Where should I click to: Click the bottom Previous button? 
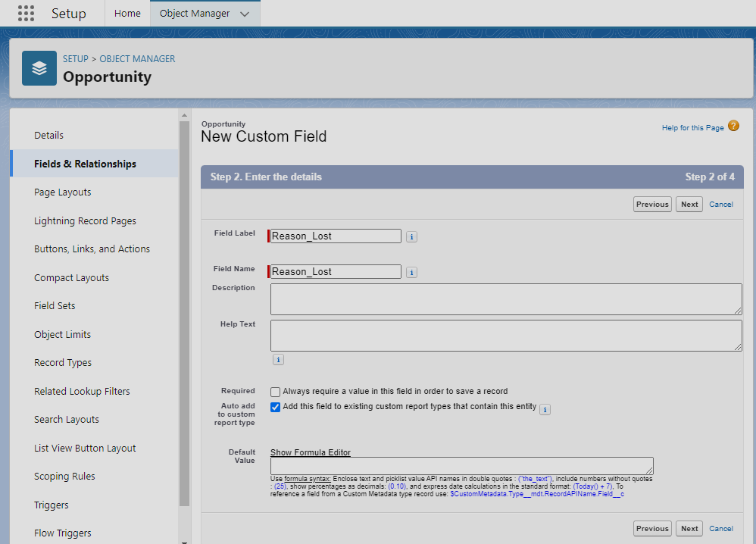point(652,529)
